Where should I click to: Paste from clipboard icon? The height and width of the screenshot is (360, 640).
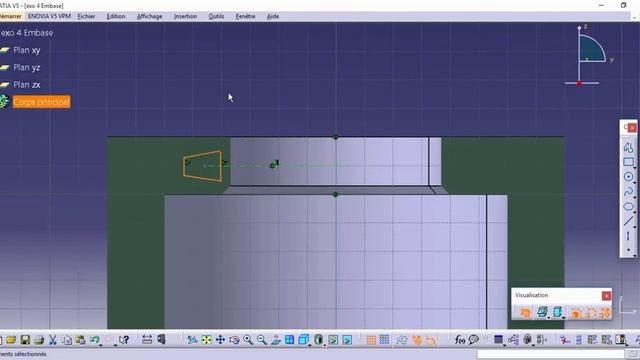point(80,340)
